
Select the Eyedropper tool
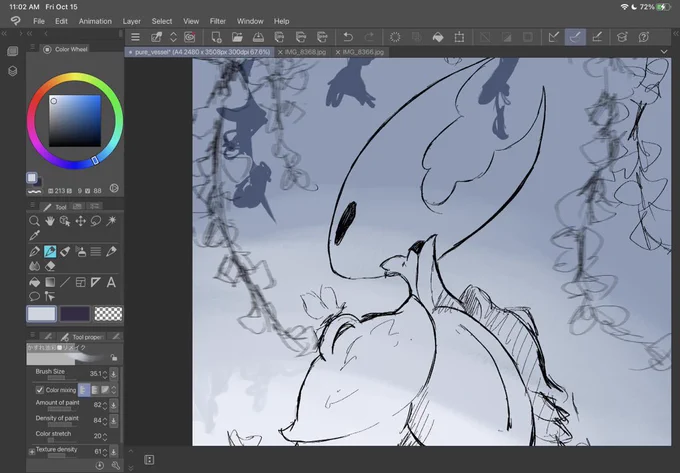pos(34,235)
